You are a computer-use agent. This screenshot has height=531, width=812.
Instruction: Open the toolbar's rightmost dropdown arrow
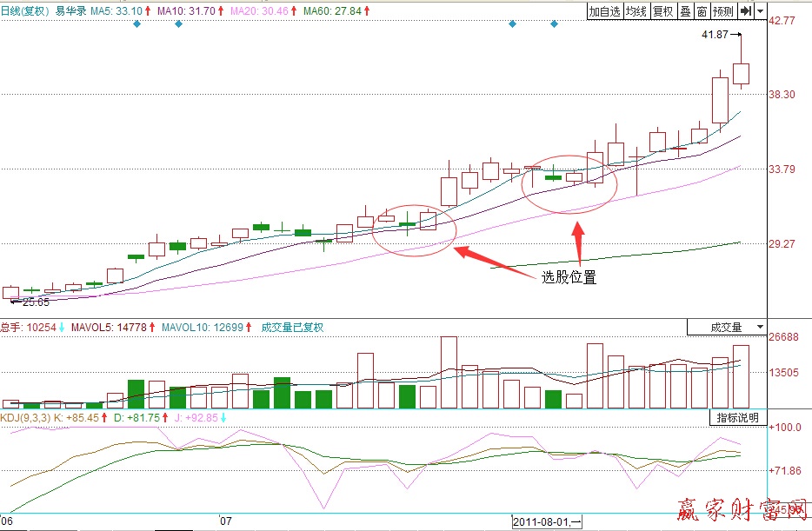pyautogui.click(x=762, y=11)
